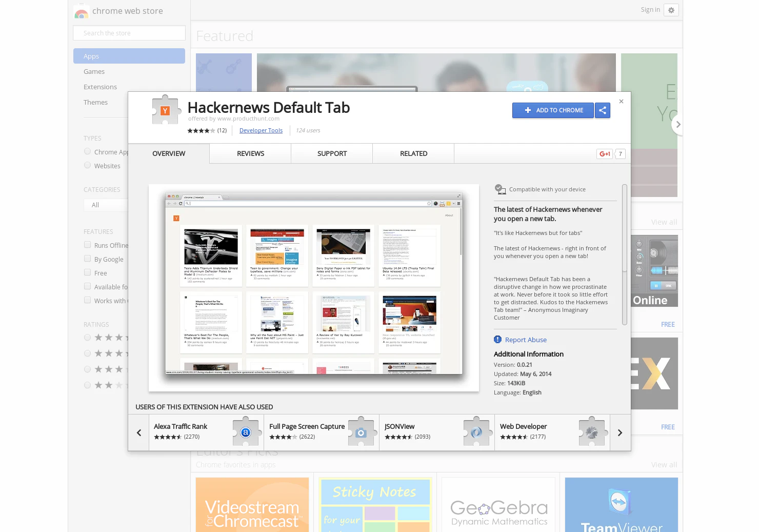Select Games in the sidebar

(x=94, y=72)
